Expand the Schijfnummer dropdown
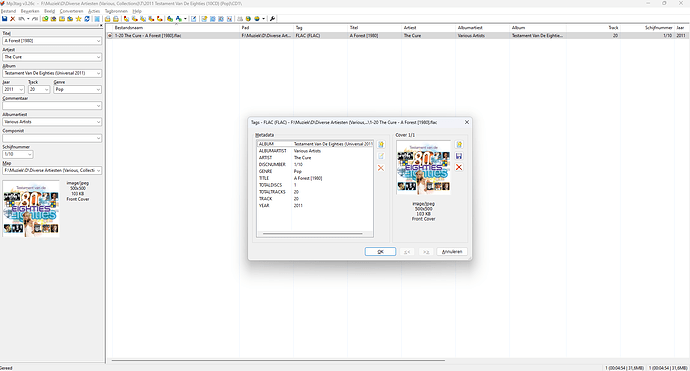 tap(29, 154)
